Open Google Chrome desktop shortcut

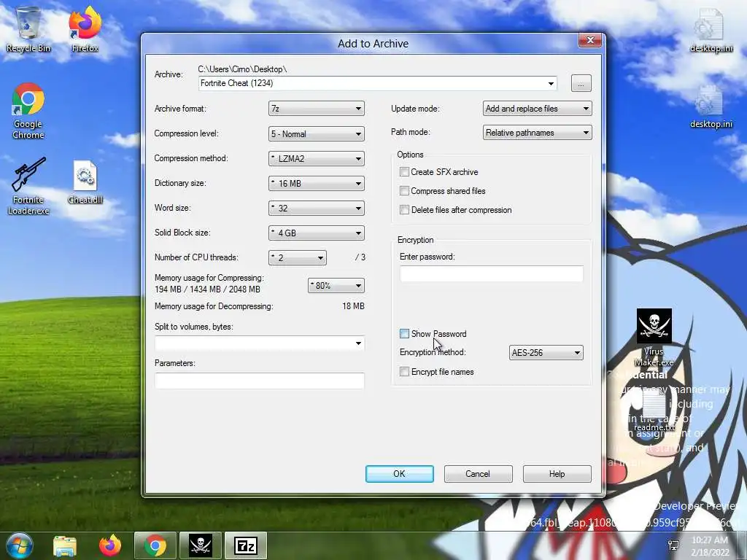point(28,111)
